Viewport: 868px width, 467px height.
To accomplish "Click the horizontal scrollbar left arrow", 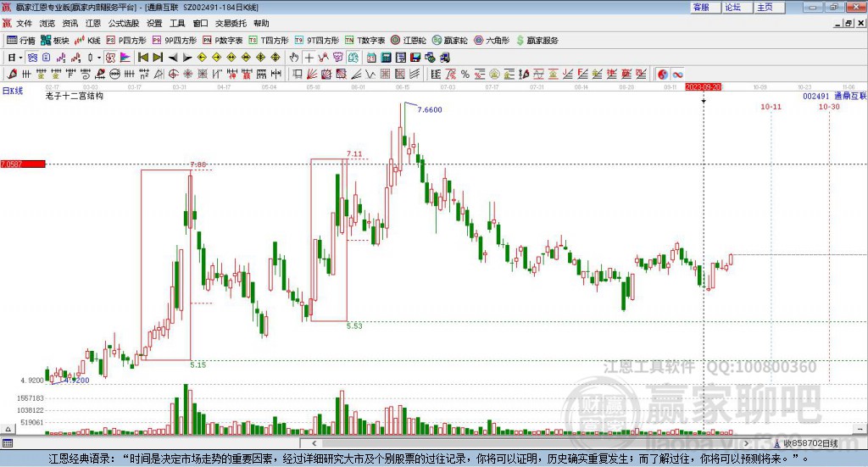I will (x=314, y=443).
